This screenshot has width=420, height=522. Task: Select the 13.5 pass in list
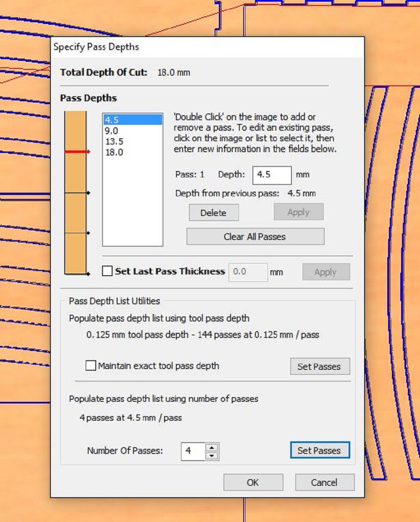click(x=133, y=141)
